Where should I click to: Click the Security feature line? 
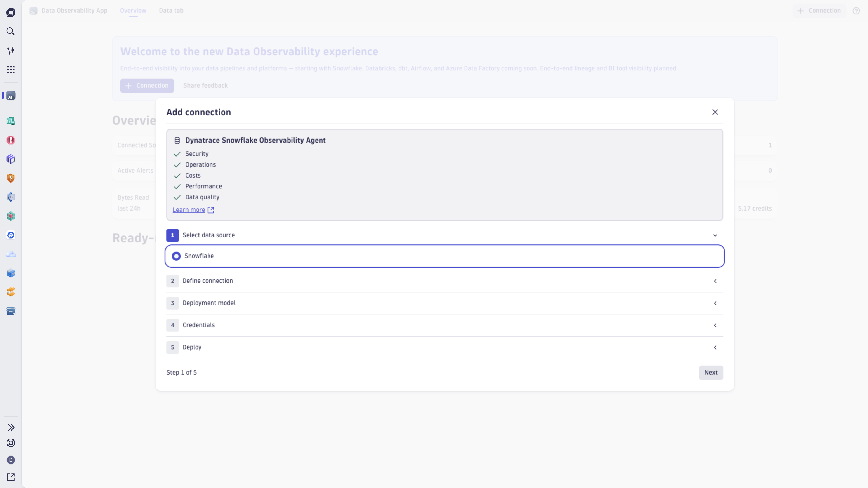pyautogui.click(x=197, y=154)
